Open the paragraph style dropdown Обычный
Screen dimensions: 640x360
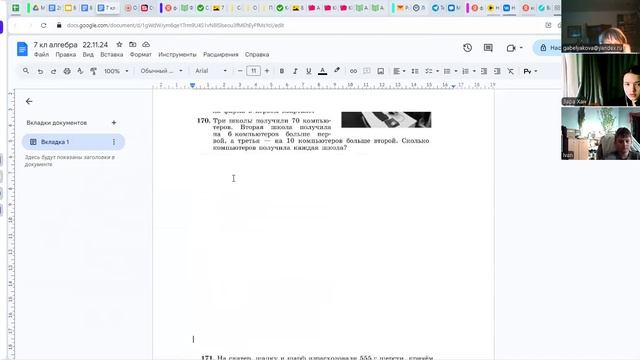click(161, 71)
